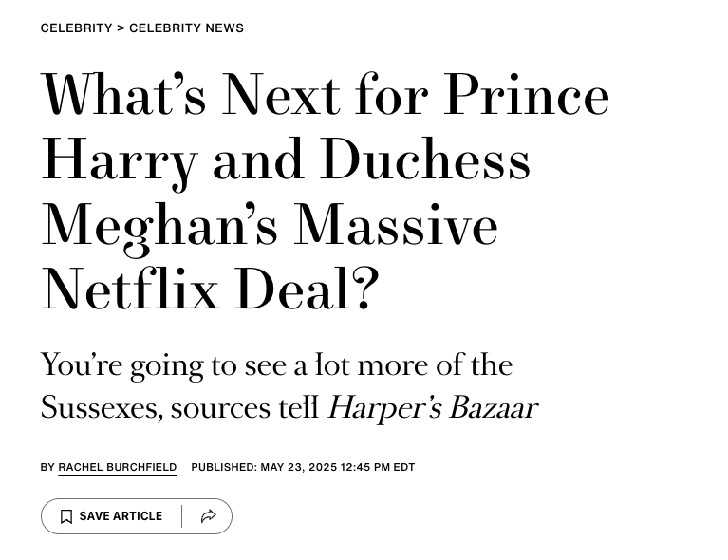The height and width of the screenshot is (560, 728).
Task: Click the "12:45 PM EDT" timestamp
Action: click(378, 467)
